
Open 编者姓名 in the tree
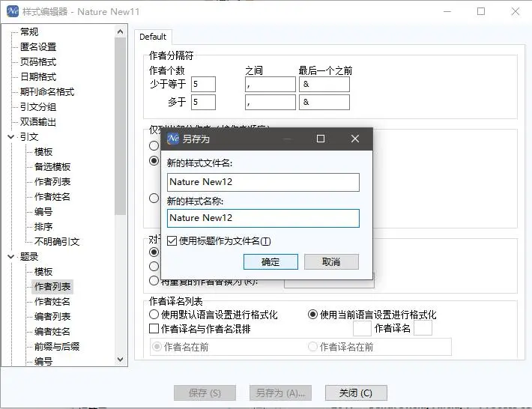(x=52, y=331)
